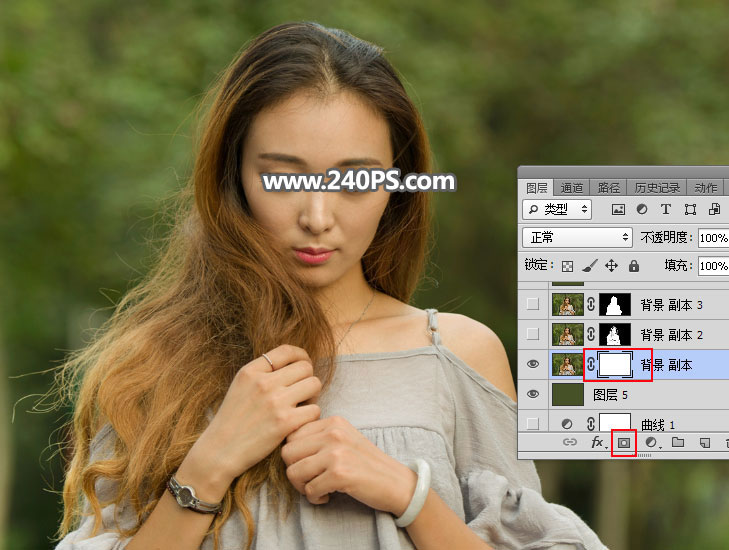This screenshot has height=550, width=729.
Task: Click the link layers icon
Action: (x=570, y=442)
